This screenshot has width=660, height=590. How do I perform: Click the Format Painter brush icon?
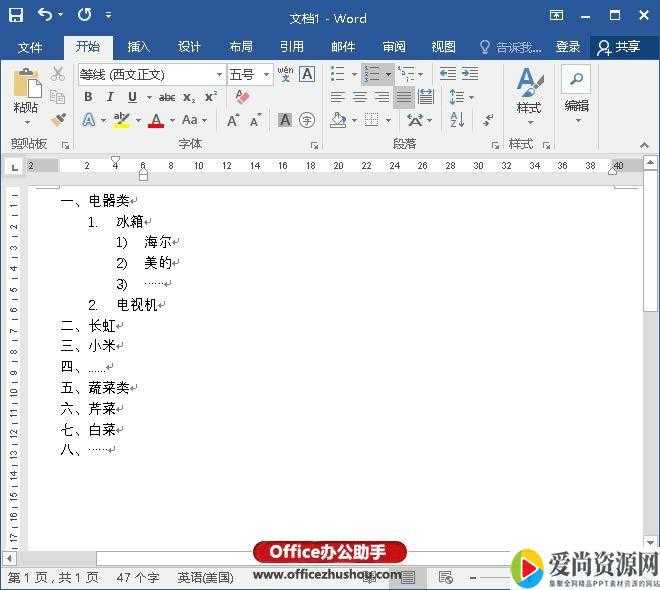coord(58,120)
